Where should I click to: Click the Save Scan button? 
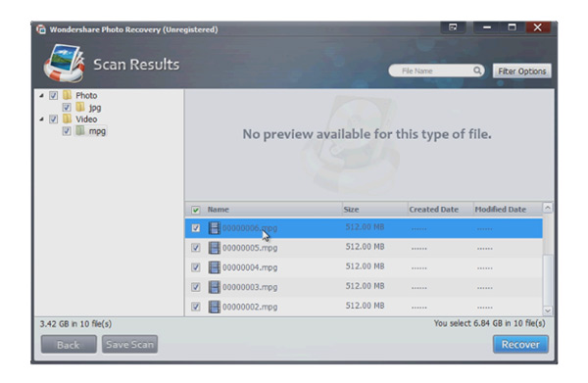pyautogui.click(x=129, y=344)
